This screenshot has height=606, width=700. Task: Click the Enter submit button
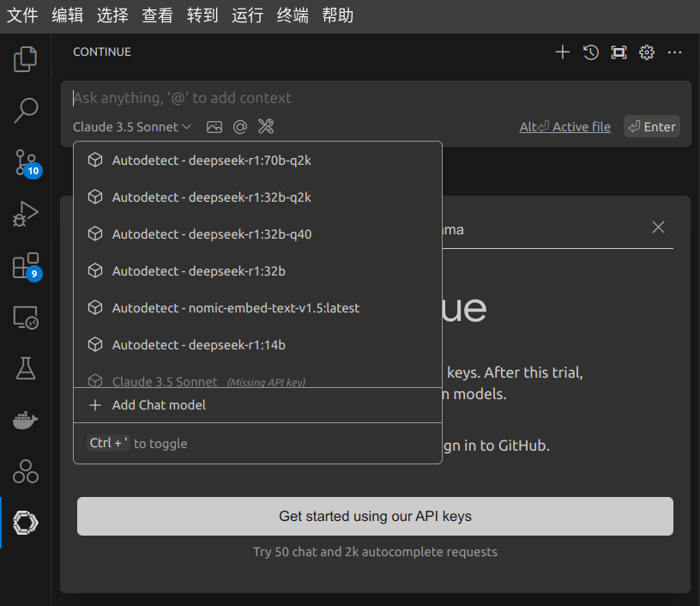pyautogui.click(x=652, y=127)
